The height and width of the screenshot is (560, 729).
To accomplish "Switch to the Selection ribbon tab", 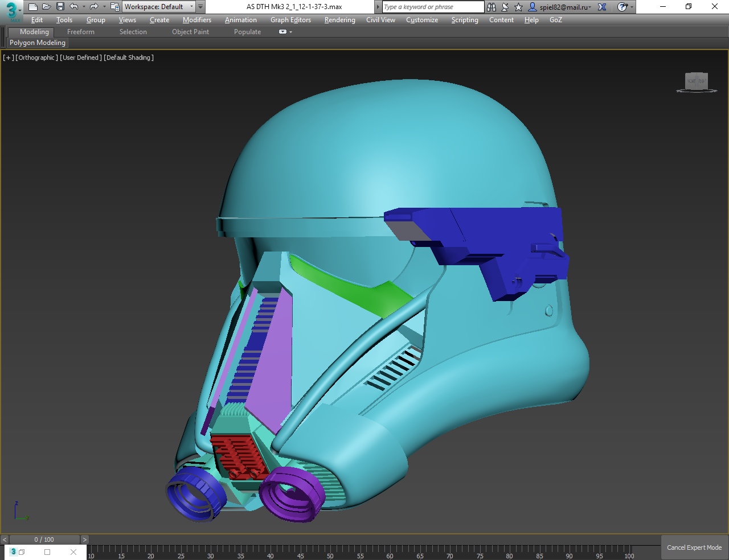I will (133, 32).
